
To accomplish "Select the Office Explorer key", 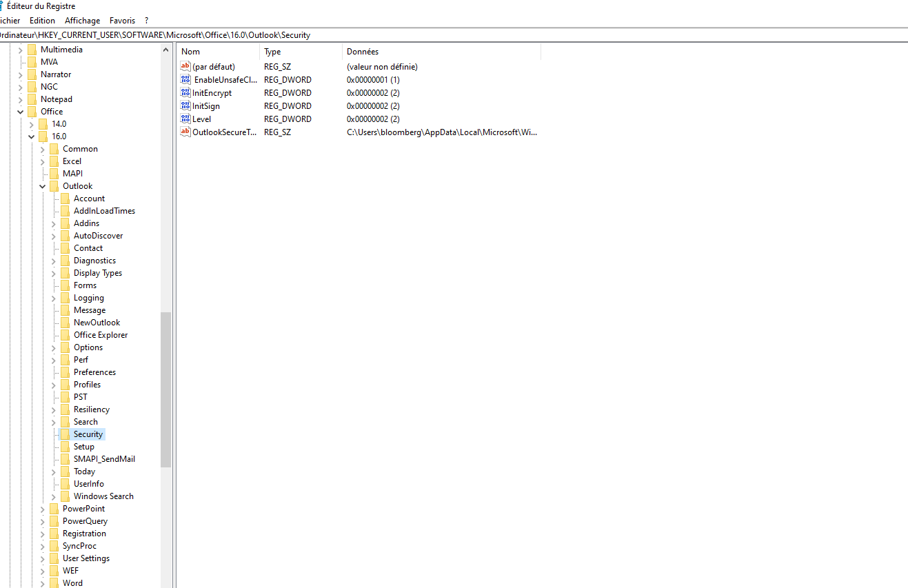I will click(x=101, y=335).
